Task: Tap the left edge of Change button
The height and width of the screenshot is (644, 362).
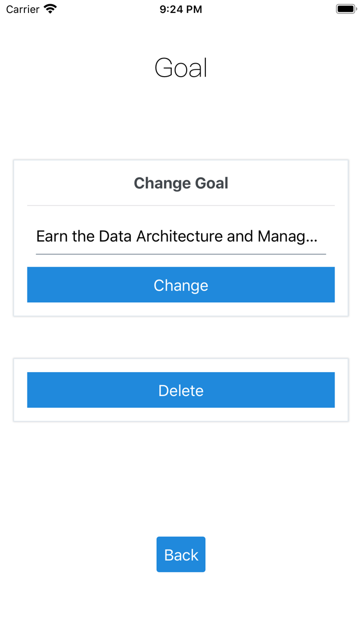Action: pyautogui.click(x=32, y=285)
